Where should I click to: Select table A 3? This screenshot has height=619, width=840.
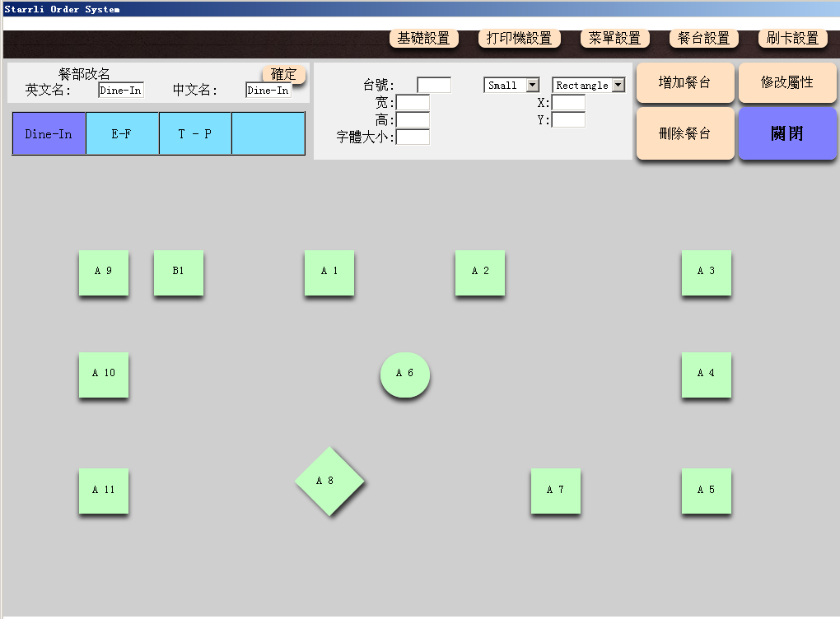tap(706, 272)
